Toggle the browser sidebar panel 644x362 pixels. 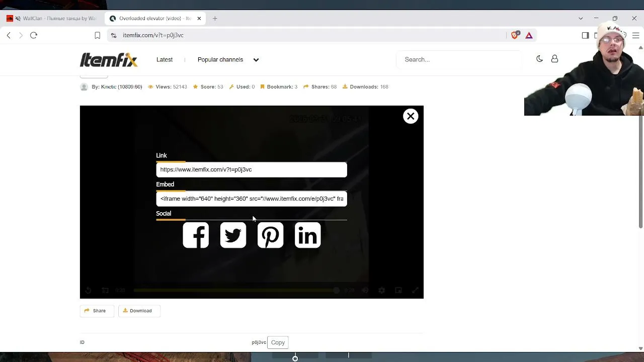(x=585, y=35)
